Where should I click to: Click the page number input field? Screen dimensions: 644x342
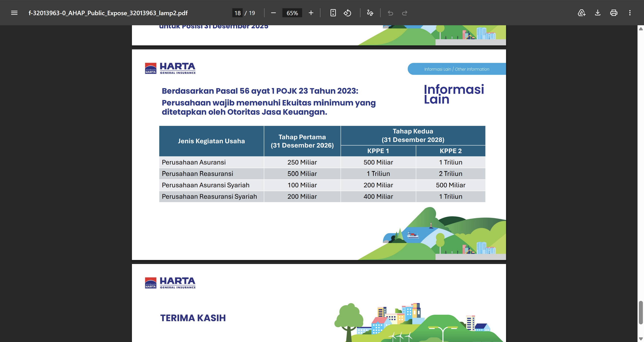pyautogui.click(x=237, y=13)
